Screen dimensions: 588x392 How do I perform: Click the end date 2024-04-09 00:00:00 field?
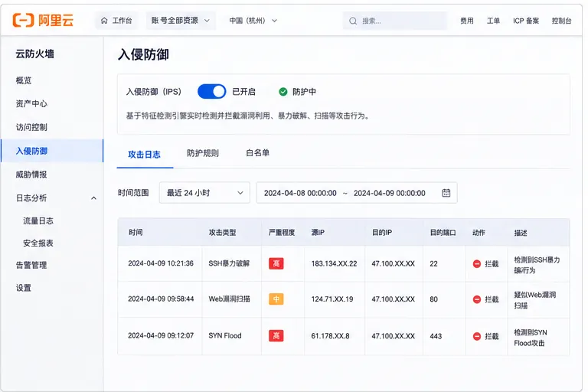pyautogui.click(x=389, y=193)
